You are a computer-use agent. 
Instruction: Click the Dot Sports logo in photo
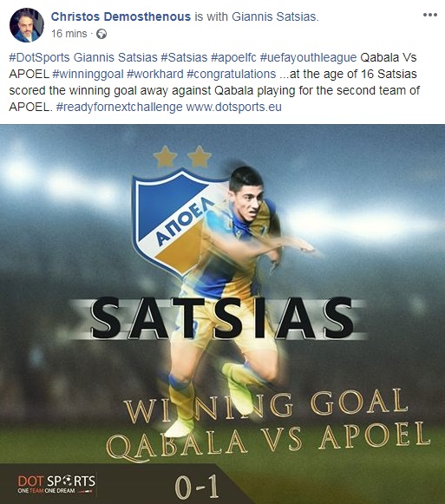pos(56,484)
